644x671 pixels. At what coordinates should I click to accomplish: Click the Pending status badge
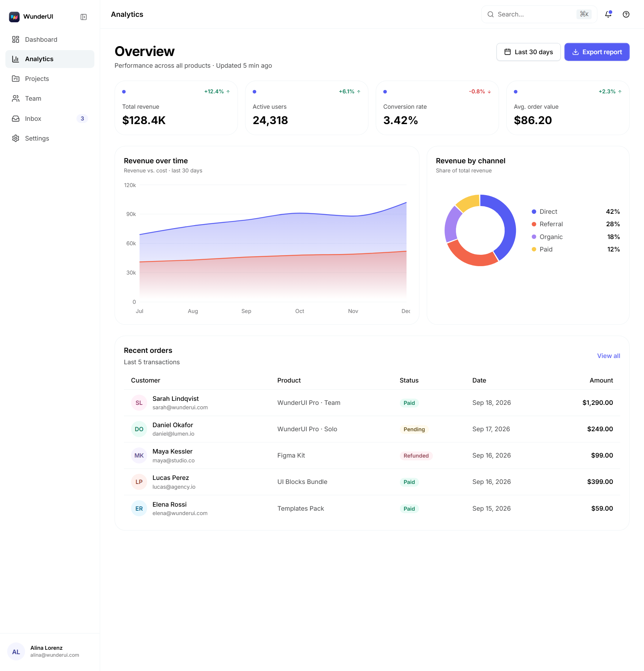pos(414,429)
